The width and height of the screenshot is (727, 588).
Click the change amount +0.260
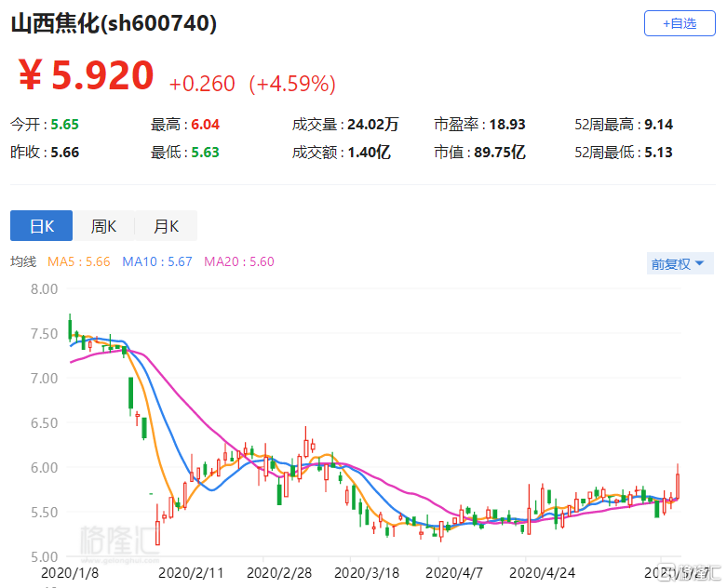(x=202, y=84)
